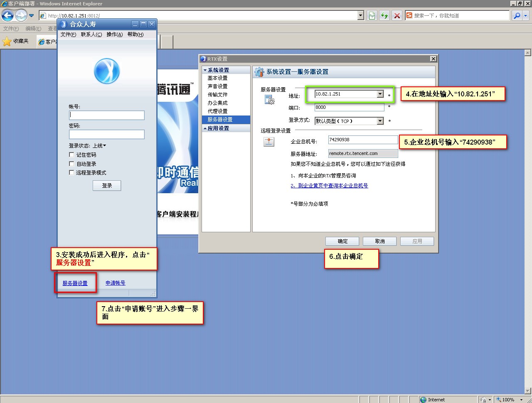Open the server address dropdown arrow
Viewport: 532px width, 403px height.
tap(380, 94)
